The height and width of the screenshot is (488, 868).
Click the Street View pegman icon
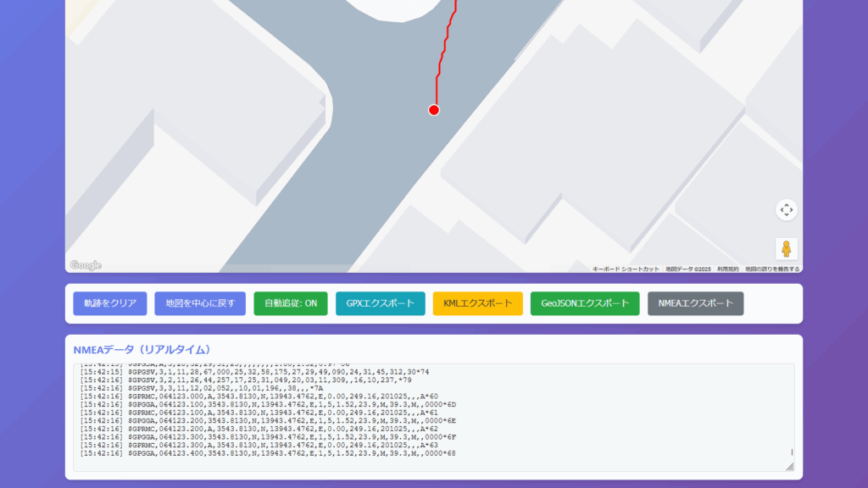coord(786,249)
